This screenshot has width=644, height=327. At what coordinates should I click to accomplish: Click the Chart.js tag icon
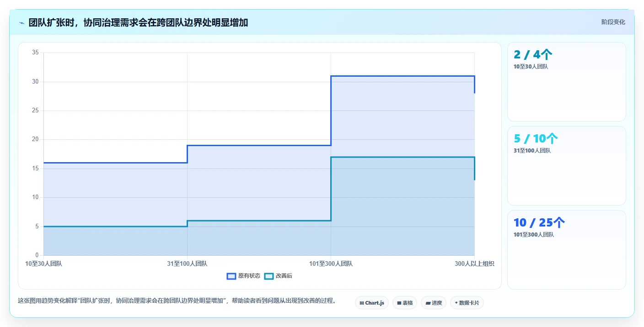[362, 303]
